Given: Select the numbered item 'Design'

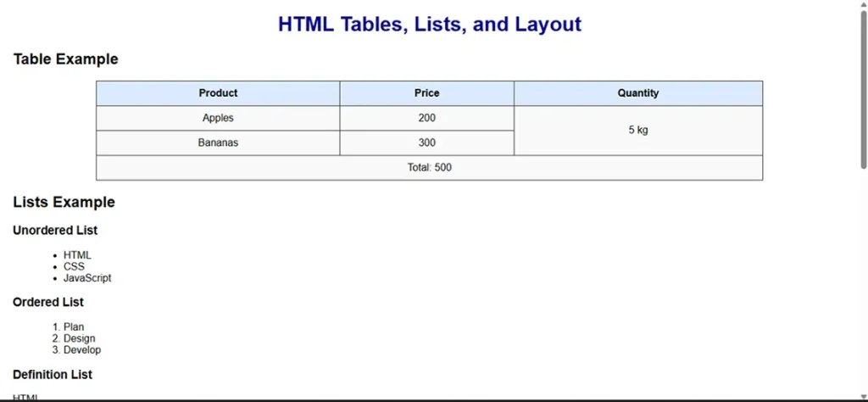Looking at the screenshot, I should 79,338.
